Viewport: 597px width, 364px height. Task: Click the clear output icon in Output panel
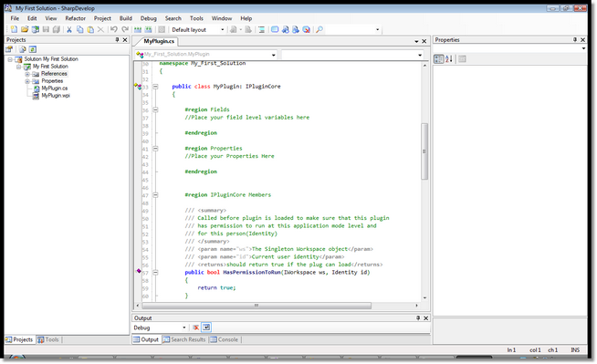coord(195,328)
